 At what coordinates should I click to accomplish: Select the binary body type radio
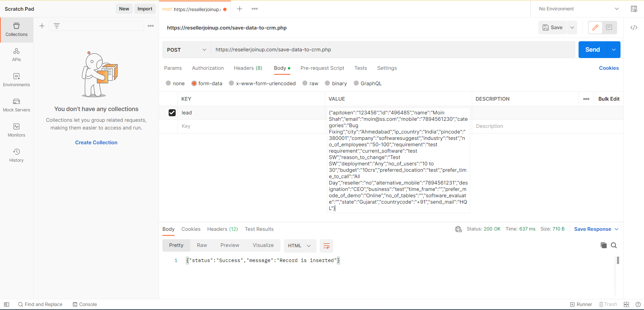pyautogui.click(x=328, y=83)
